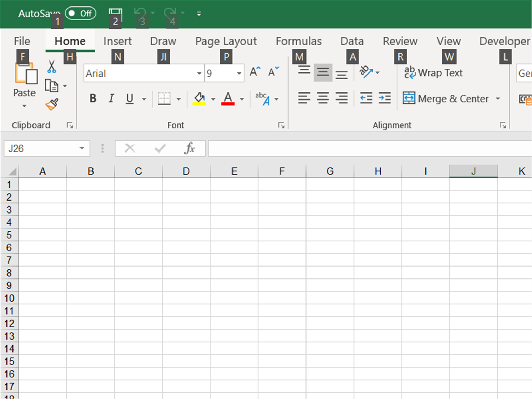The width and height of the screenshot is (532, 399).
Task: Click the Copy icon
Action: (51, 86)
